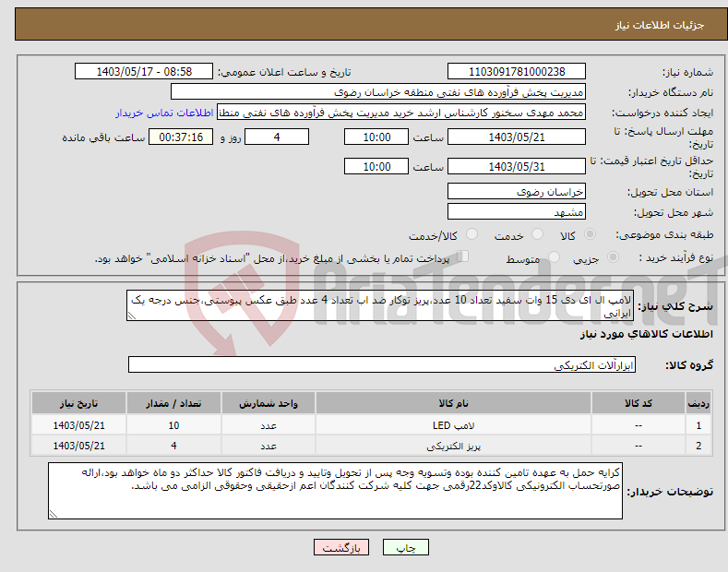Viewport: 728px width, 572px height.
Task: Select the کالا radio button
Action: pos(590,234)
